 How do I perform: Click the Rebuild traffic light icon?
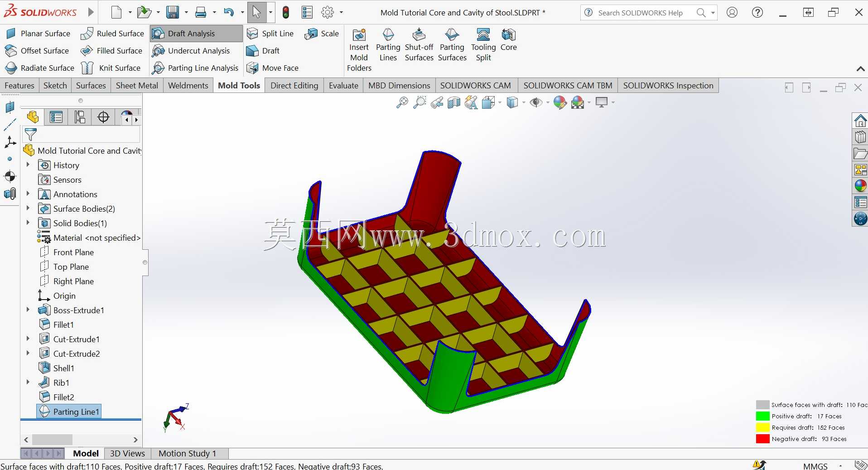[286, 12]
